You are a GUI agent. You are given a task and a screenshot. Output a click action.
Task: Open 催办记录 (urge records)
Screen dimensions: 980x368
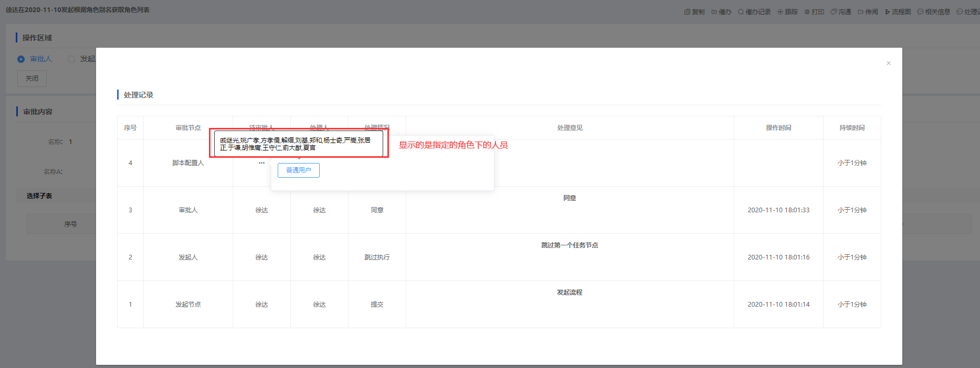pyautogui.click(x=754, y=12)
